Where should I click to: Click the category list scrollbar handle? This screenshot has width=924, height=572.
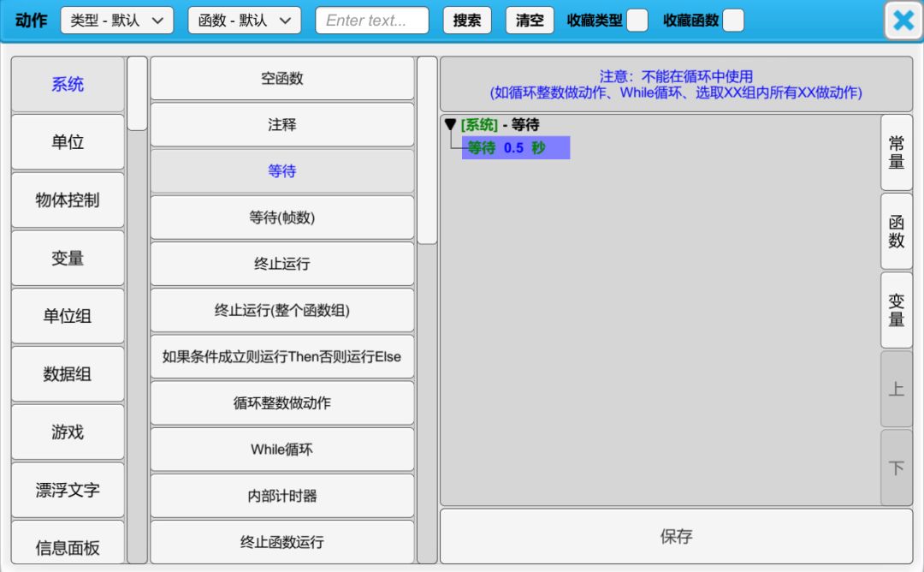[x=137, y=93]
